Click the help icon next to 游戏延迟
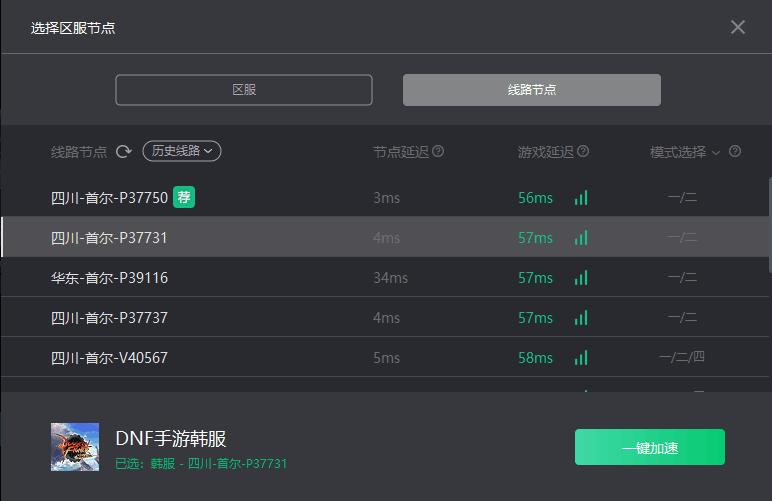 pyautogui.click(x=583, y=152)
